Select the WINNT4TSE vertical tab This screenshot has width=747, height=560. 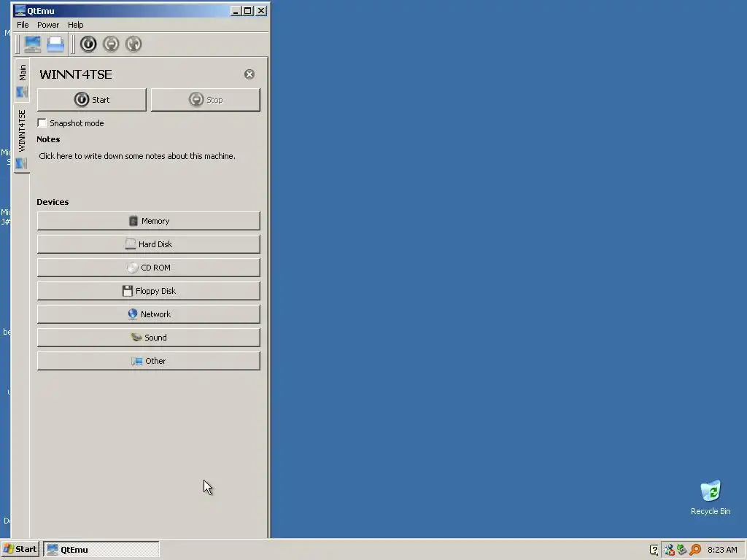pyautogui.click(x=22, y=138)
